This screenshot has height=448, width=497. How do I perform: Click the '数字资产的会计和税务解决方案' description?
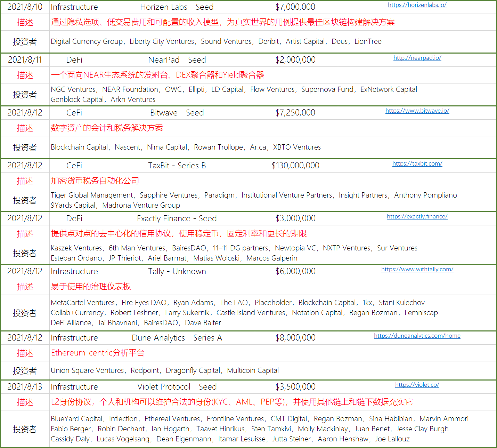point(107,128)
